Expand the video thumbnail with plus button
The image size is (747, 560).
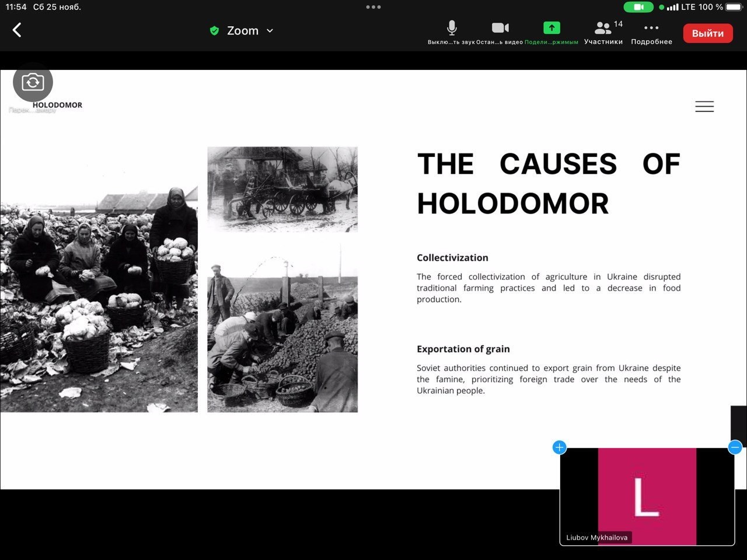559,447
